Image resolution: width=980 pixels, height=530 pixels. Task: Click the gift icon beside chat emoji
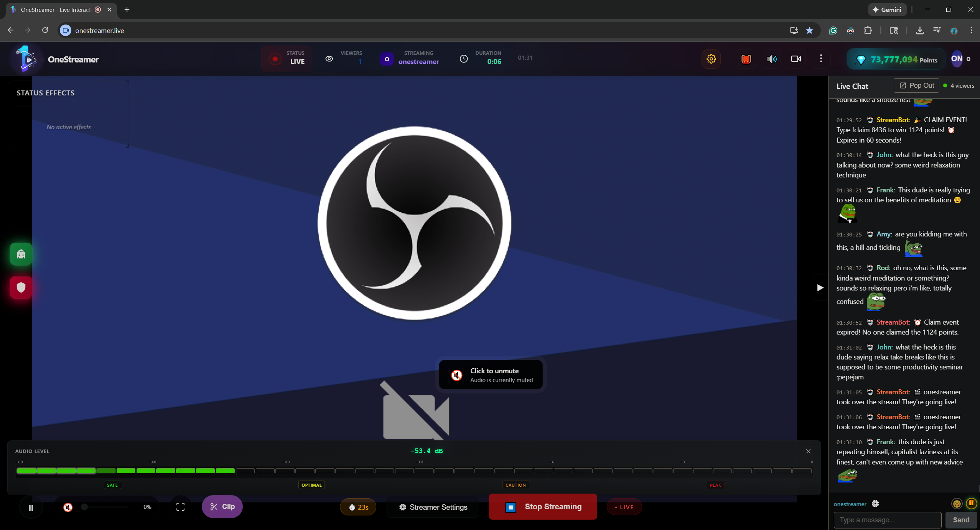point(971,503)
